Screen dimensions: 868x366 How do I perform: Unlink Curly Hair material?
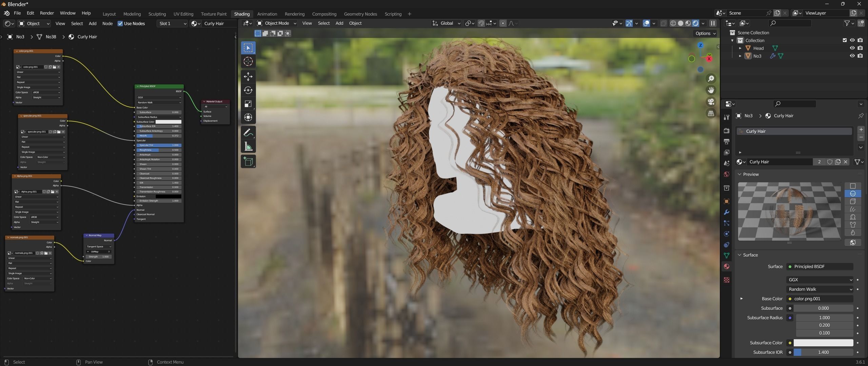(846, 162)
